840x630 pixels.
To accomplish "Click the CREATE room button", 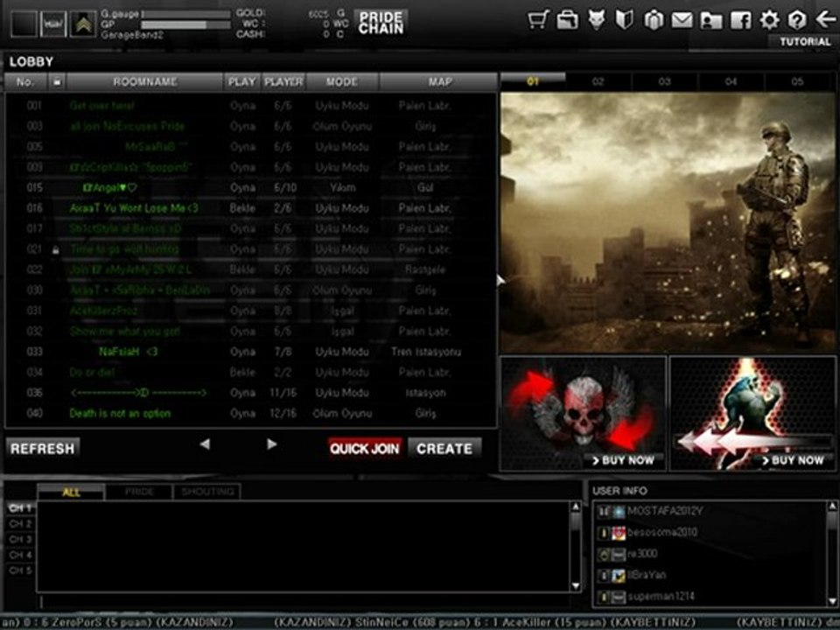I will [x=444, y=448].
